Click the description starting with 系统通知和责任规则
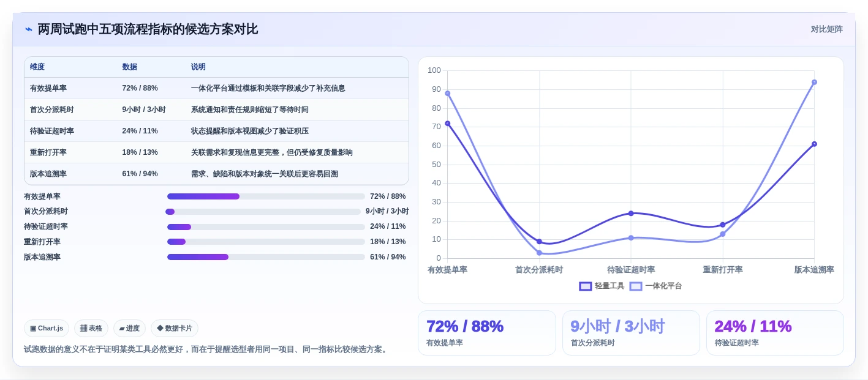868x380 pixels. pyautogui.click(x=249, y=110)
